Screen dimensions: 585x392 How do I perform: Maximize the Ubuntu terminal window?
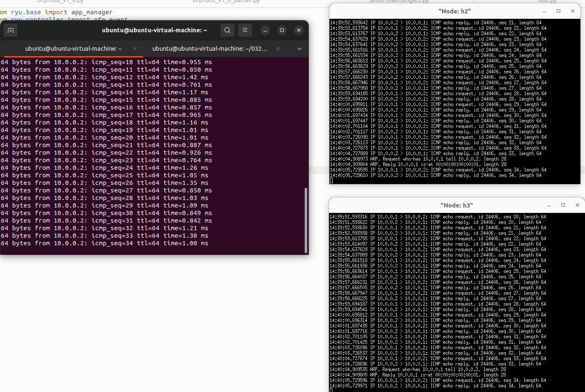tap(282, 30)
